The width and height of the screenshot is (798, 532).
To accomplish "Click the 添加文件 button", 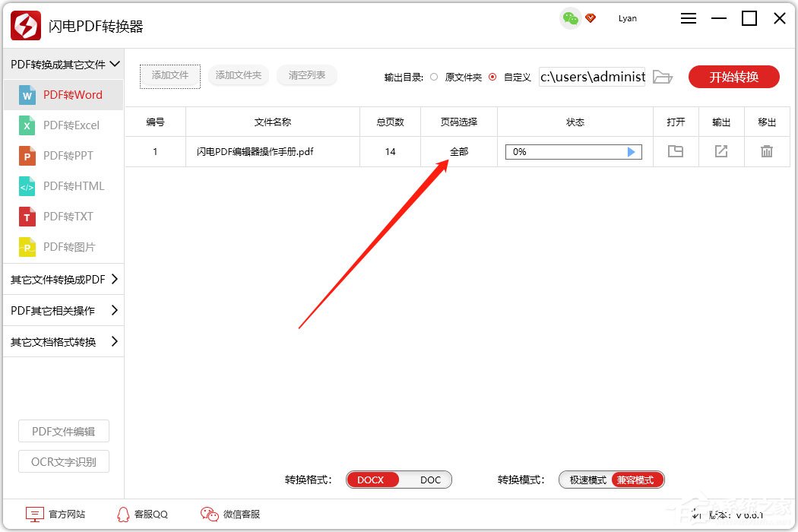I will [169, 76].
